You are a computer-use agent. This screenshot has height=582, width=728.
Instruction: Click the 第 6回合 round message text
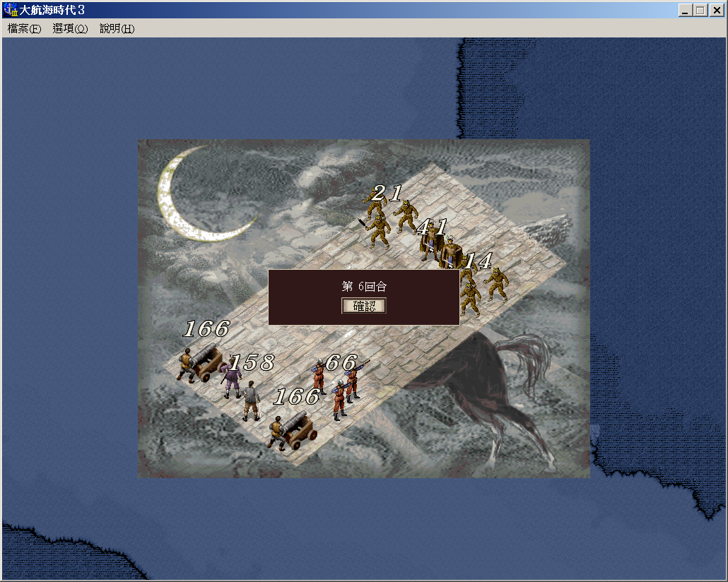click(x=364, y=286)
